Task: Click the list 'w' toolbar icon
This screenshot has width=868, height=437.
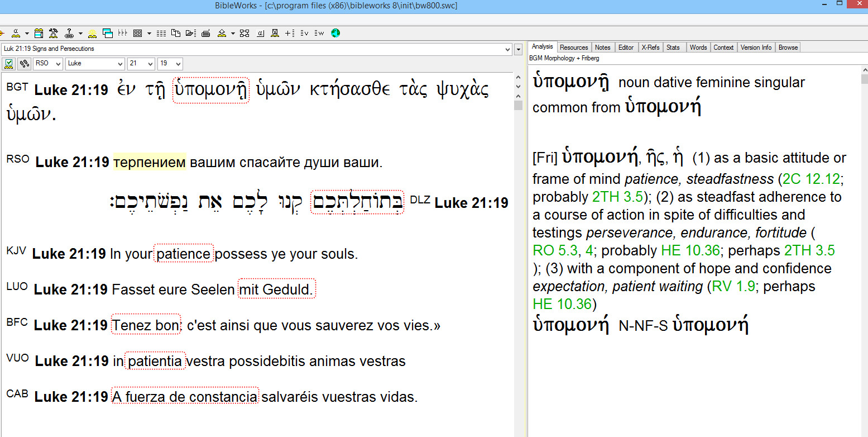Action: (x=319, y=33)
